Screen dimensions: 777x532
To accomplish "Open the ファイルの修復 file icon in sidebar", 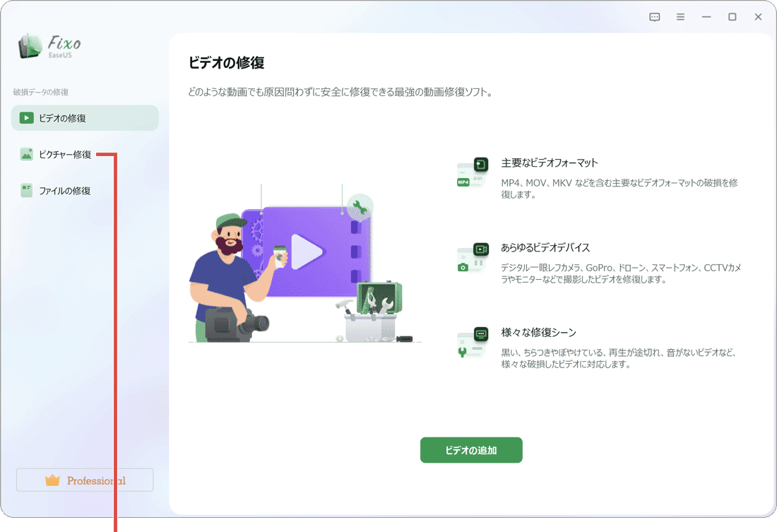I will pos(26,190).
